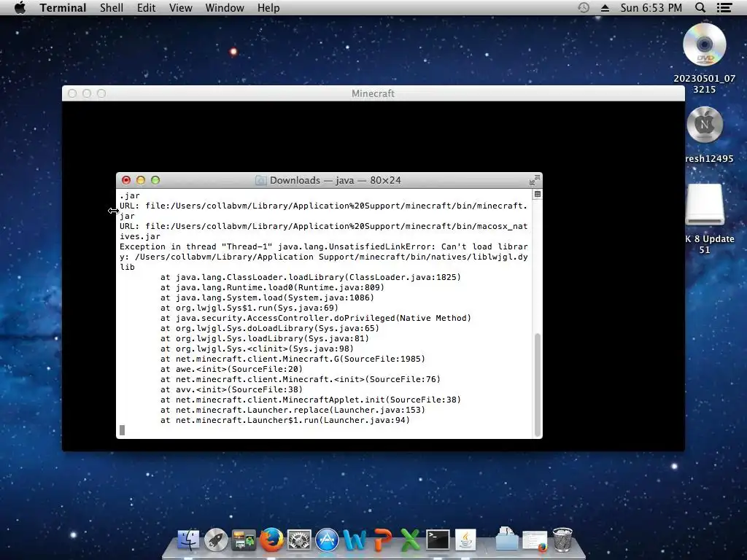Open the Shell menu

pos(112,7)
